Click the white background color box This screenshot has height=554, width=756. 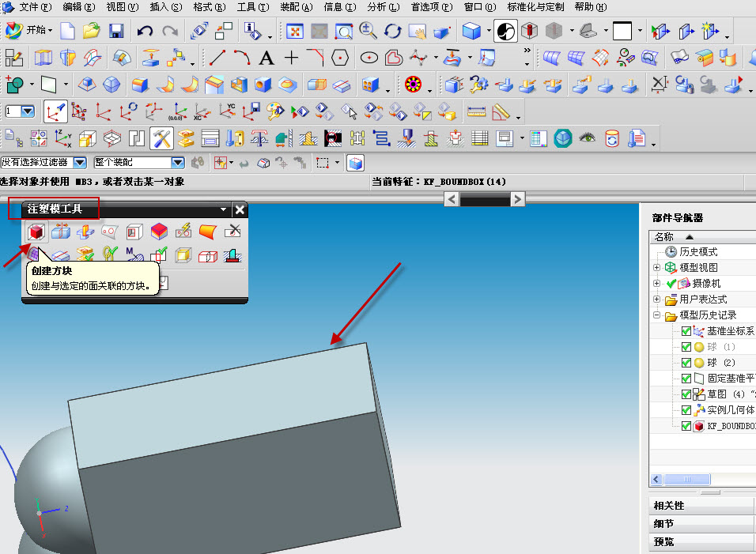[x=622, y=32]
